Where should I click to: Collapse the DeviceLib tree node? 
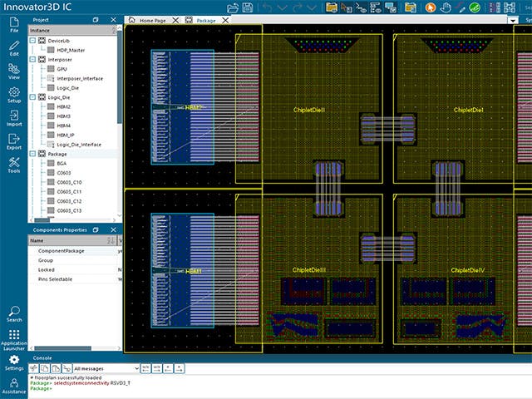click(32, 41)
